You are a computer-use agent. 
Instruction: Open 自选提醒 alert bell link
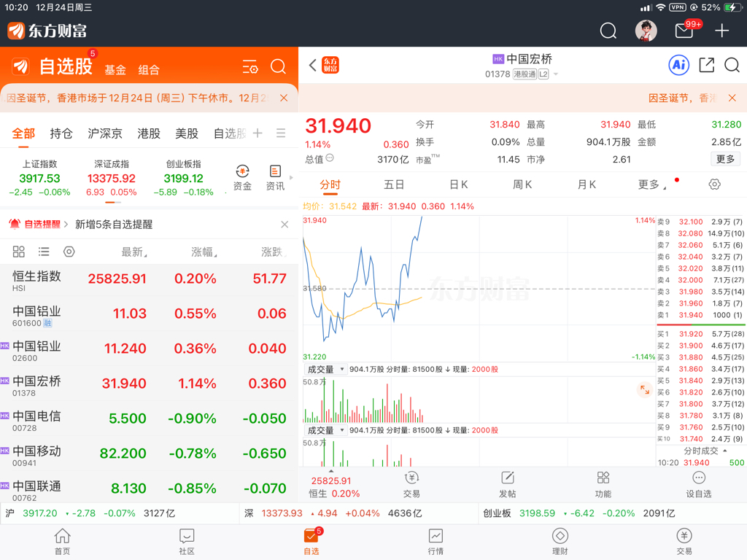[38, 225]
